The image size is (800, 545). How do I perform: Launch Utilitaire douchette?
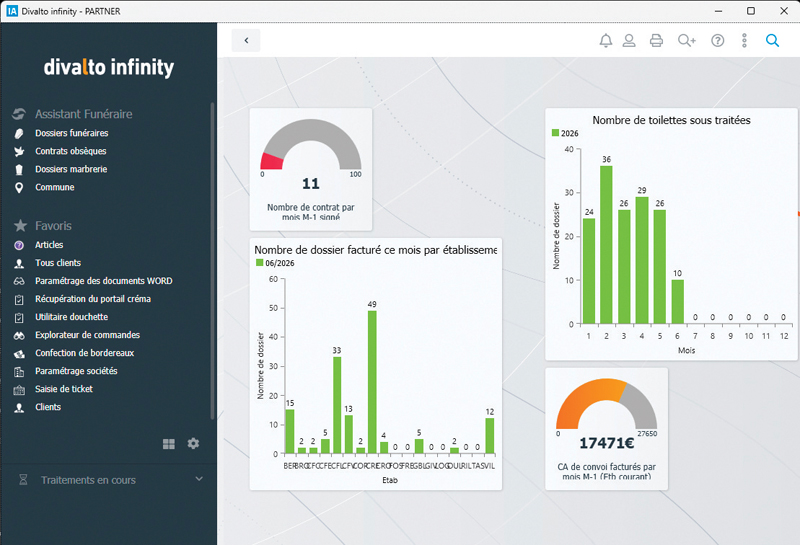coord(71,317)
